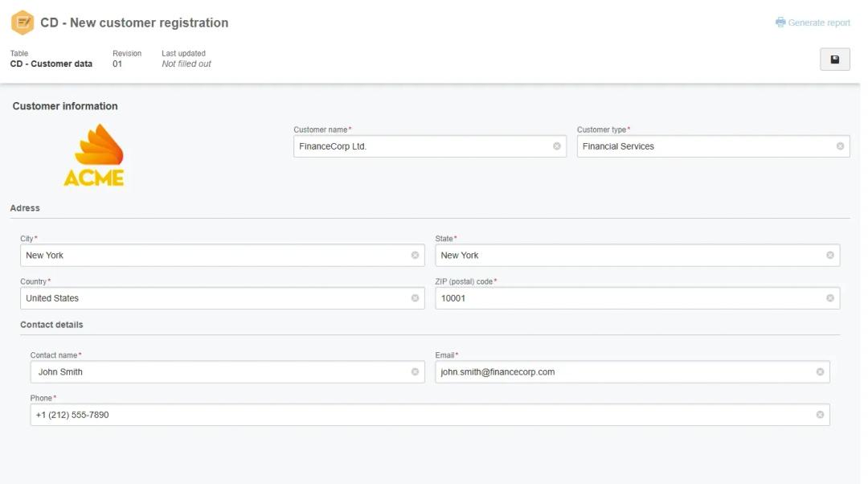
Task: Clear the Email field using its X icon
Action: (x=820, y=372)
